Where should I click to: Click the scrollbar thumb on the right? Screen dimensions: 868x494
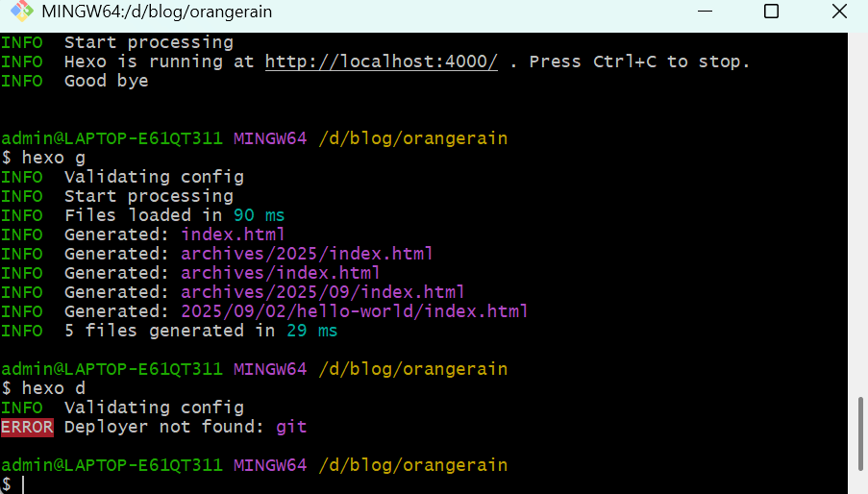857,436
